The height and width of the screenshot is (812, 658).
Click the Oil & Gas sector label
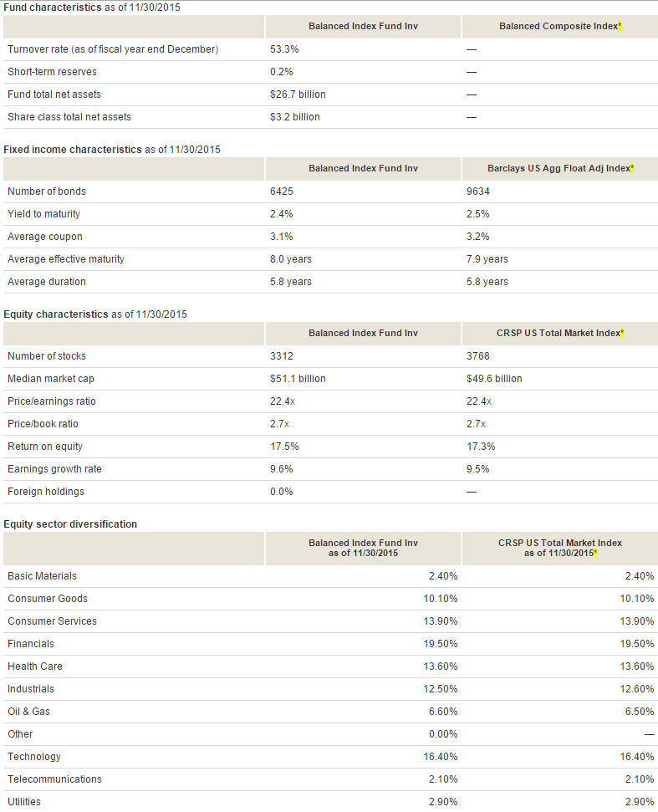(31, 712)
